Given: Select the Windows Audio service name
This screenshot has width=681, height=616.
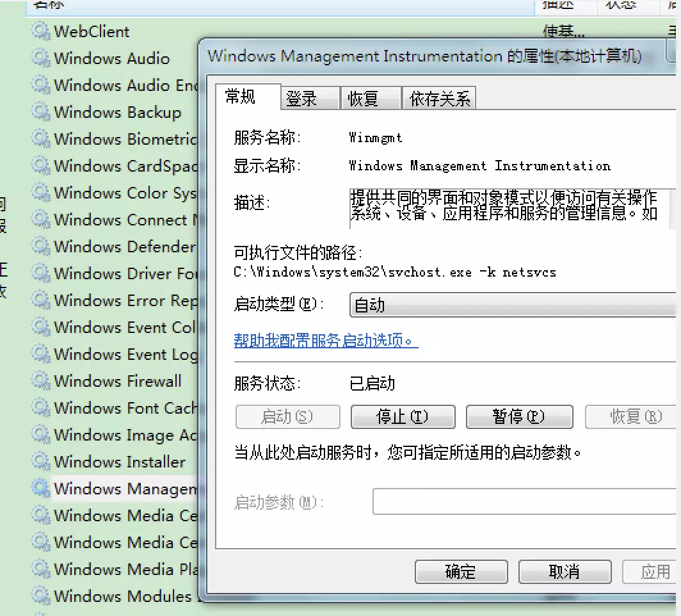Looking at the screenshot, I should pos(111,59).
